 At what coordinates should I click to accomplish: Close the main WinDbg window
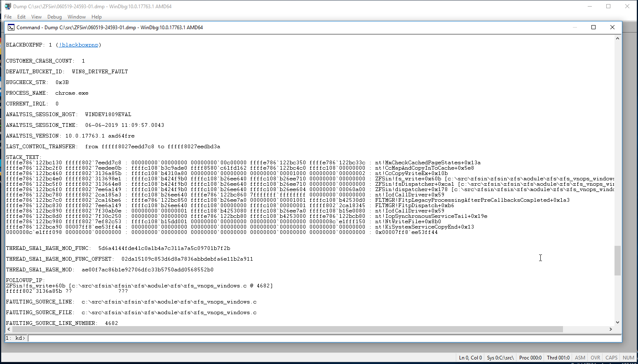point(627,6)
